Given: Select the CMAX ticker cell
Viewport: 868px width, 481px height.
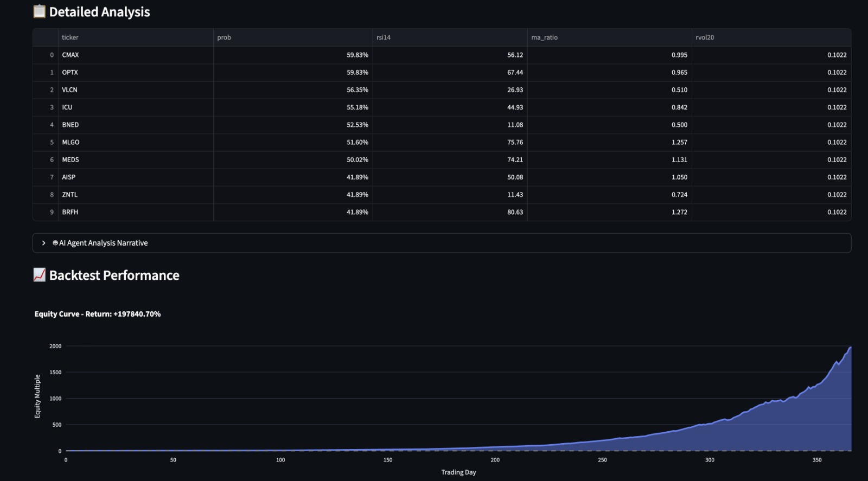Looking at the screenshot, I should tap(136, 55).
